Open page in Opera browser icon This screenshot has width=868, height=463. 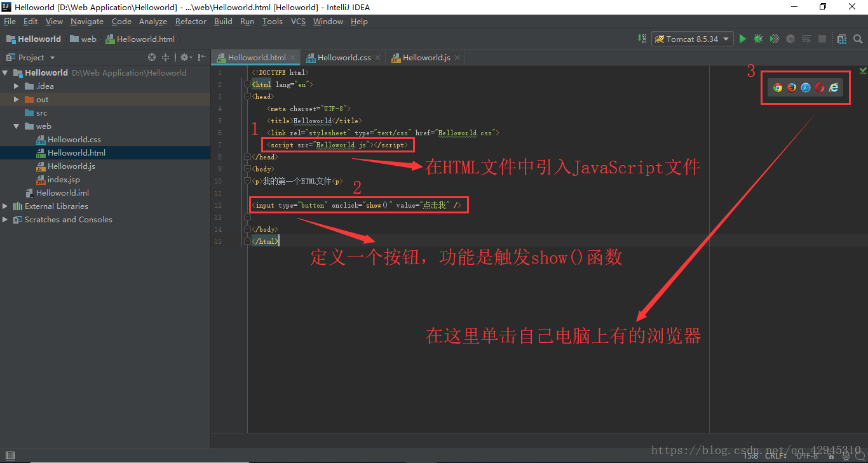point(820,88)
